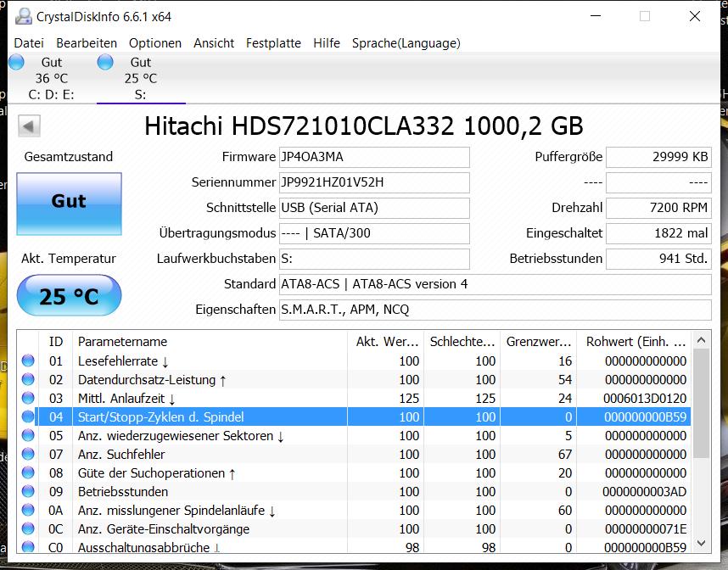Click scroll up arrow of attribute list
The image size is (728, 570).
[x=701, y=341]
